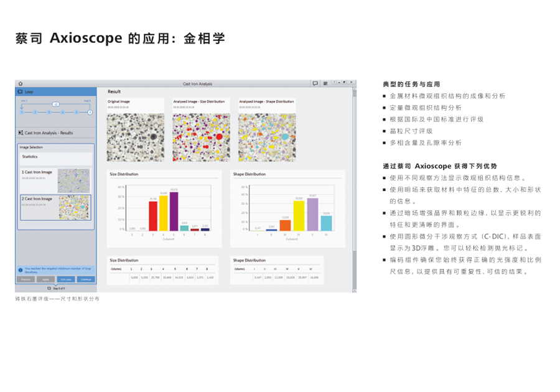Click the Home icon in title bar
The image size is (560, 392).
click(x=20, y=83)
